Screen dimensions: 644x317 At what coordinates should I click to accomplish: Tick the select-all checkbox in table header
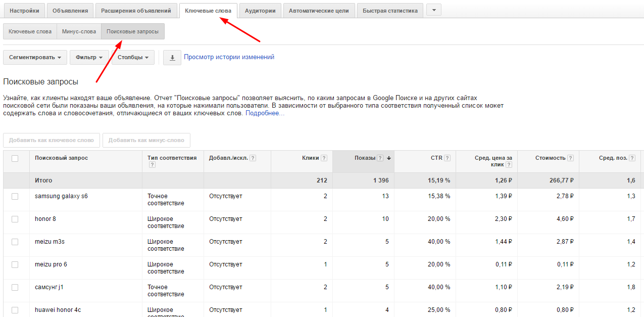(x=15, y=158)
